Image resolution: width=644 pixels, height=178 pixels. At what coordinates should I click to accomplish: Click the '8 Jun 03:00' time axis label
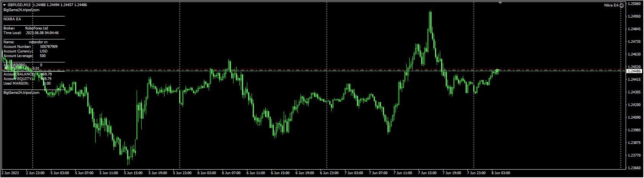click(x=501, y=173)
